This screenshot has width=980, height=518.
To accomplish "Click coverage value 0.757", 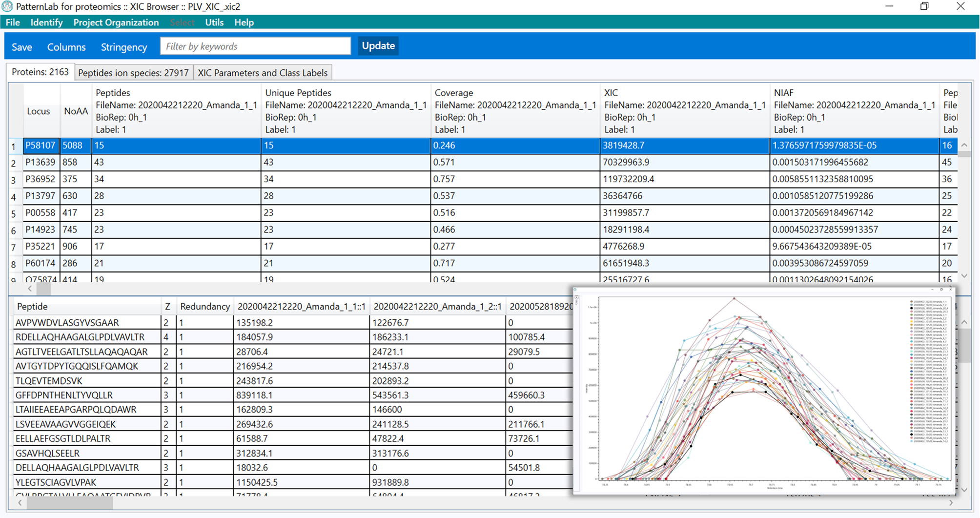I will [x=444, y=179].
